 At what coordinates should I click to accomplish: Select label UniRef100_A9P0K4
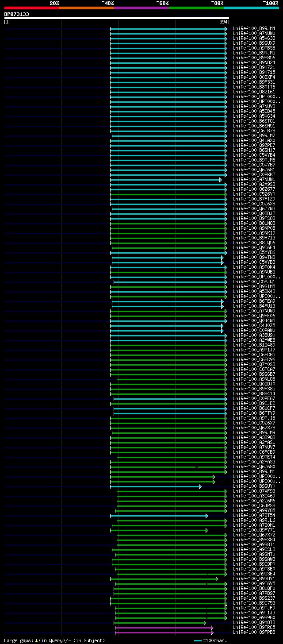click(254, 267)
